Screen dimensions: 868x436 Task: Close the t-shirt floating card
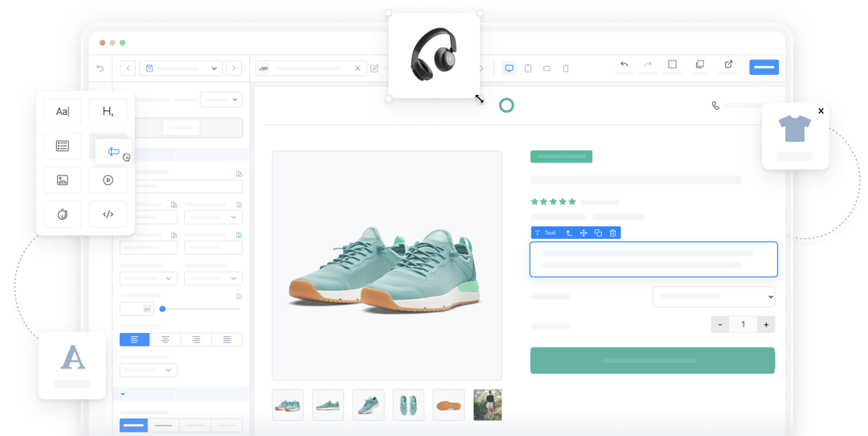821,111
